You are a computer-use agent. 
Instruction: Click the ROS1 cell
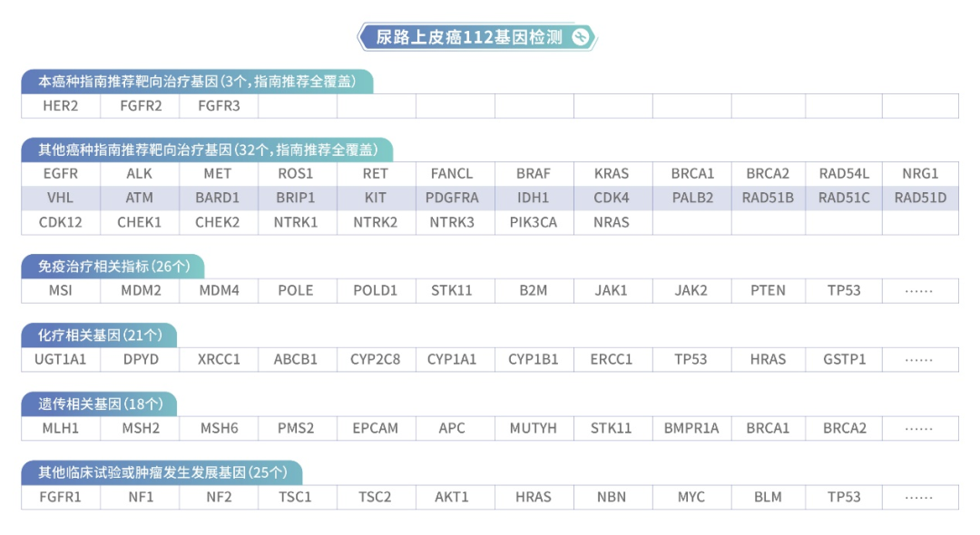(x=298, y=173)
